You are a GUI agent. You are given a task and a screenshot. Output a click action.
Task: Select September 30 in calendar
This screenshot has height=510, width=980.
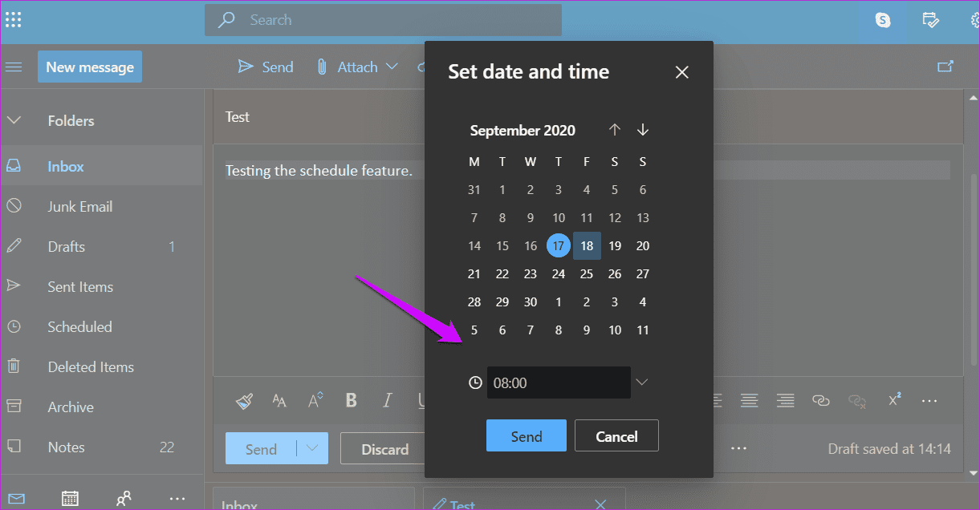(x=531, y=302)
